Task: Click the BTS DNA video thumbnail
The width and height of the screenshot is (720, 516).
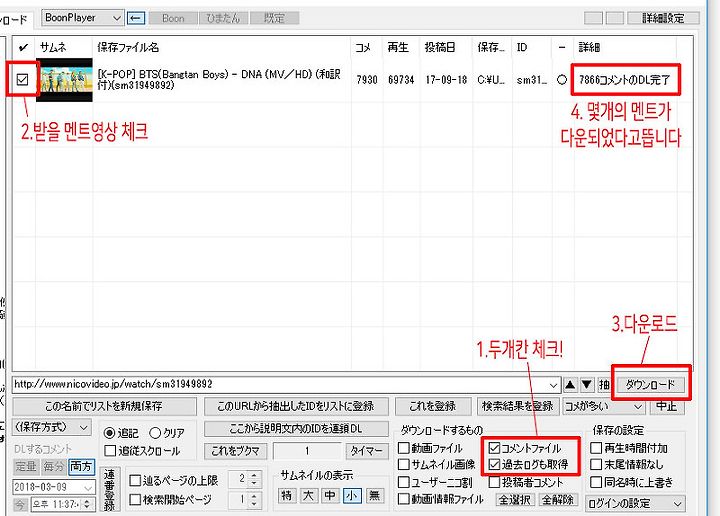Action: 64,79
